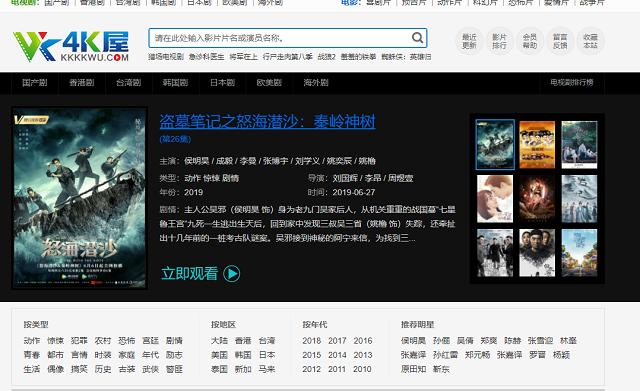Image resolution: width=640 pixels, height=391 pixels.
Task: Filter by region 美国
Action: click(x=219, y=355)
